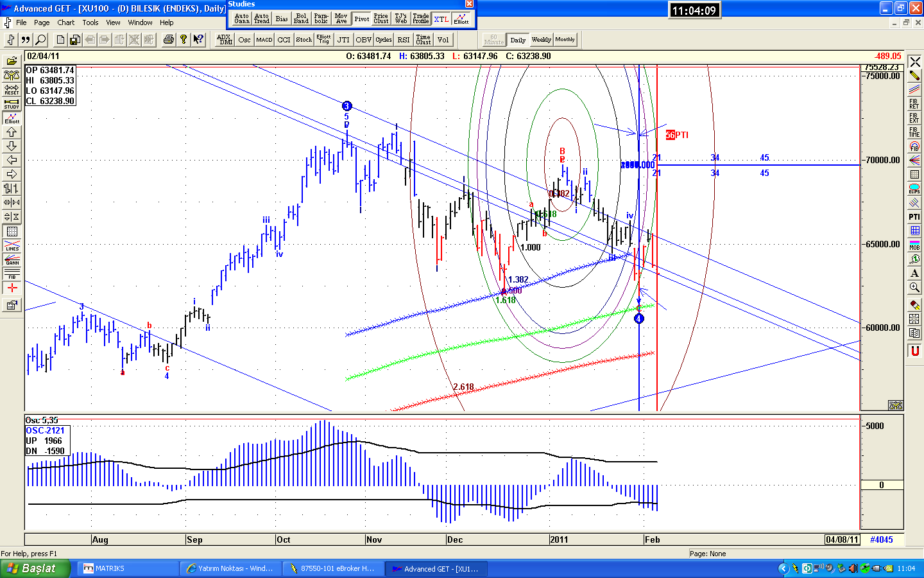Click the PTI tool icon
924x578 pixels.
pos(914,217)
